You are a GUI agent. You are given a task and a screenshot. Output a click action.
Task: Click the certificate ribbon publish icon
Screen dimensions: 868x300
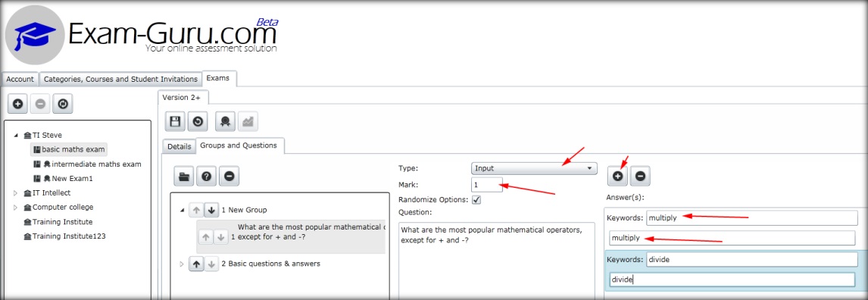coord(225,121)
